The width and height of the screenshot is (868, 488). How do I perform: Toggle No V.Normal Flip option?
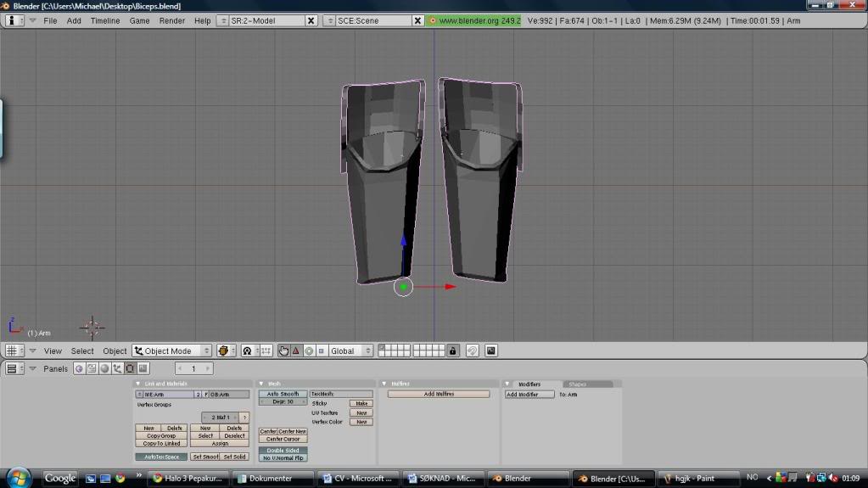coord(283,457)
